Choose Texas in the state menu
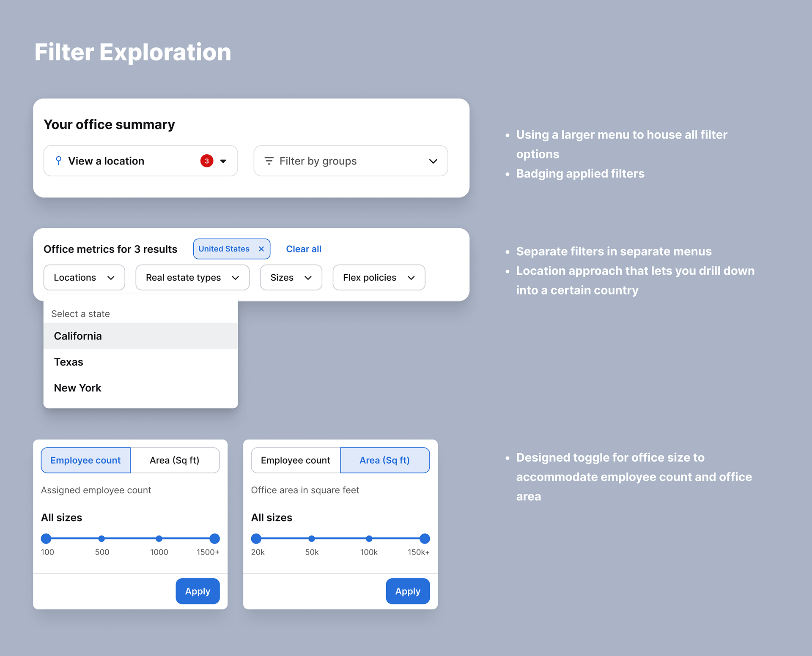This screenshot has width=812, height=656. [x=69, y=362]
